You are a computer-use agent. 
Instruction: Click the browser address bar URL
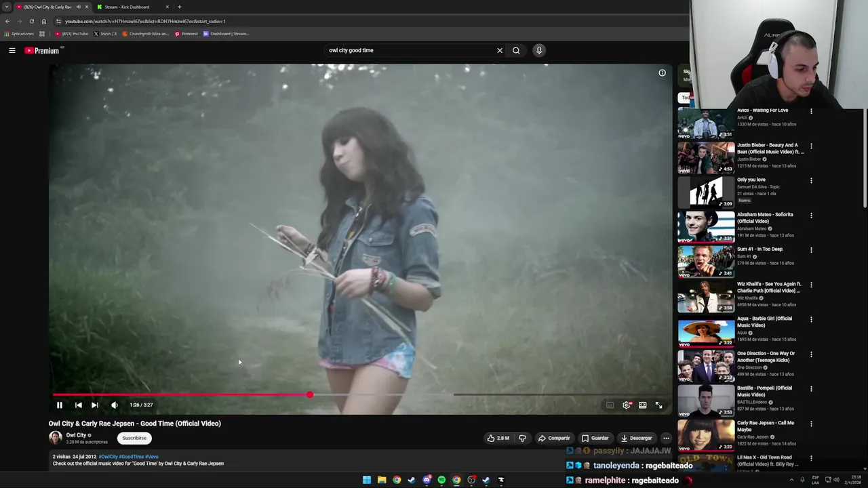pyautogui.click(x=145, y=21)
